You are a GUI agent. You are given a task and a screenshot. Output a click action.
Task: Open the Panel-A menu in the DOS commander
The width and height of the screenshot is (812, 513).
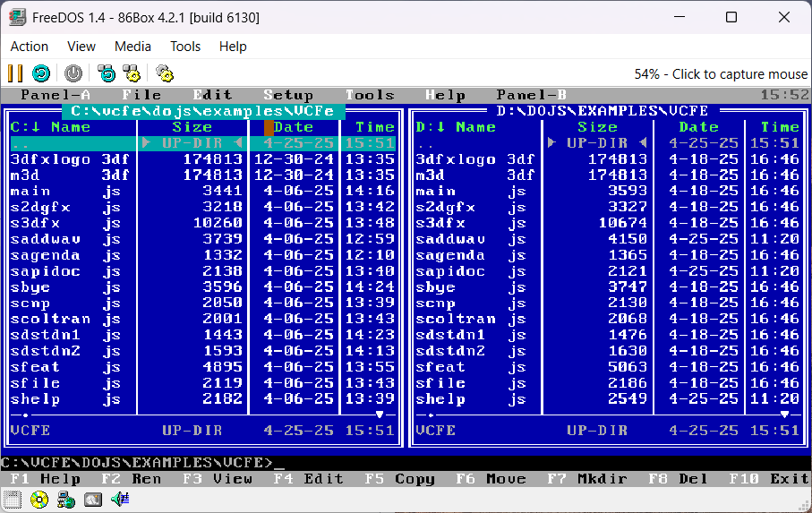tap(56, 95)
